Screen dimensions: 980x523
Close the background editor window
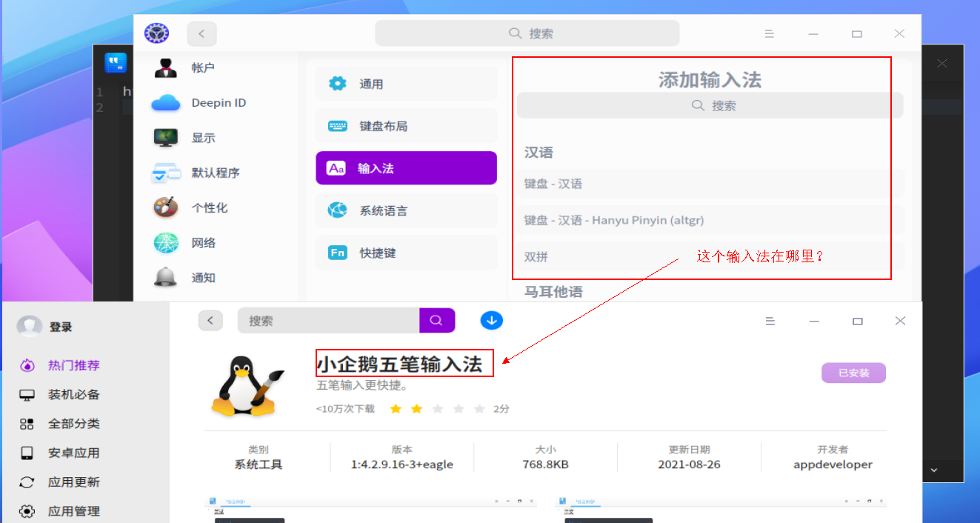pyautogui.click(x=942, y=64)
